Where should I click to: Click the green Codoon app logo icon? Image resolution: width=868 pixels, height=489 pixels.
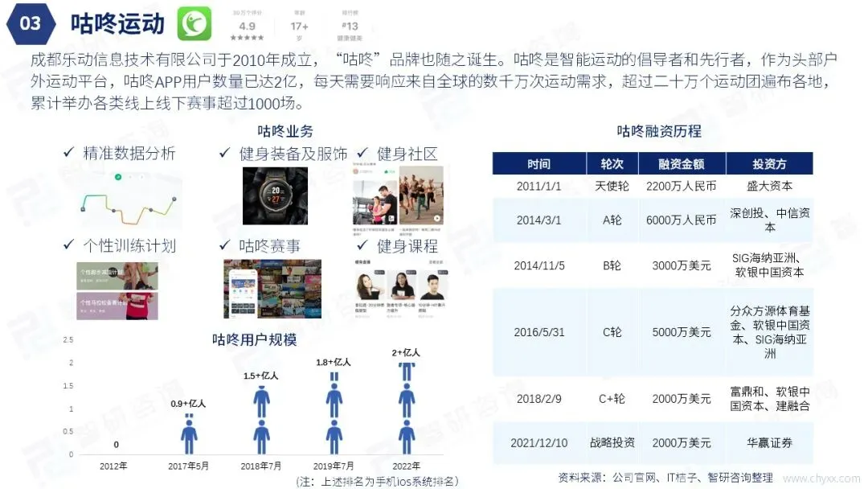[194, 24]
